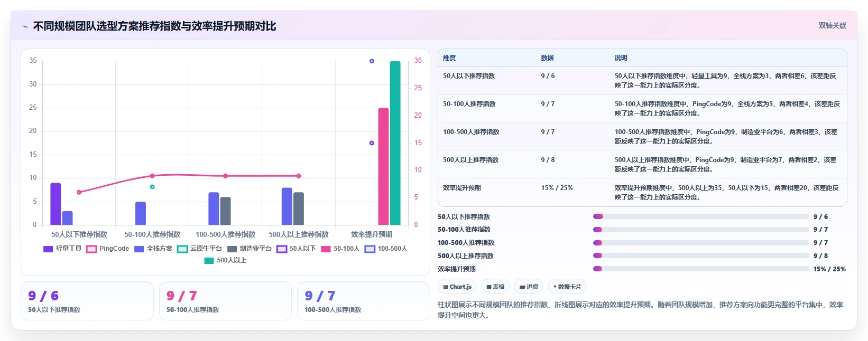
Task: Click the 50人以下推荐指数 cell in the table
Action: point(469,76)
